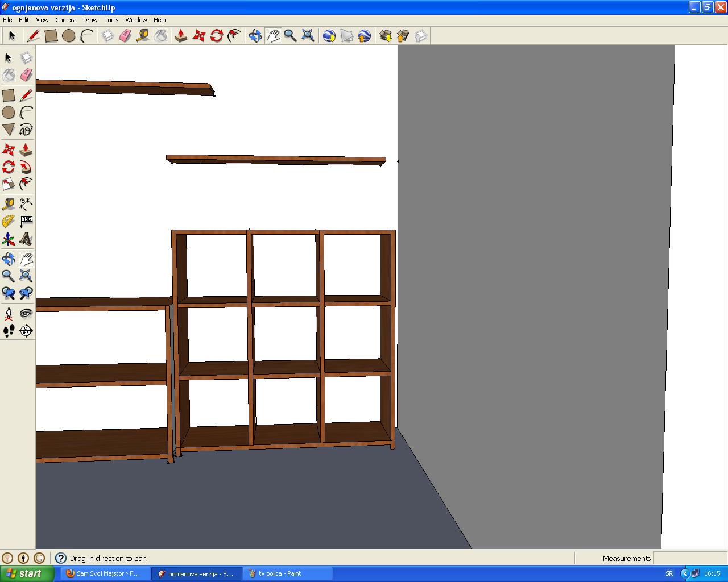Switch to Sam Svoj Majstor Firefox window

coord(106,573)
